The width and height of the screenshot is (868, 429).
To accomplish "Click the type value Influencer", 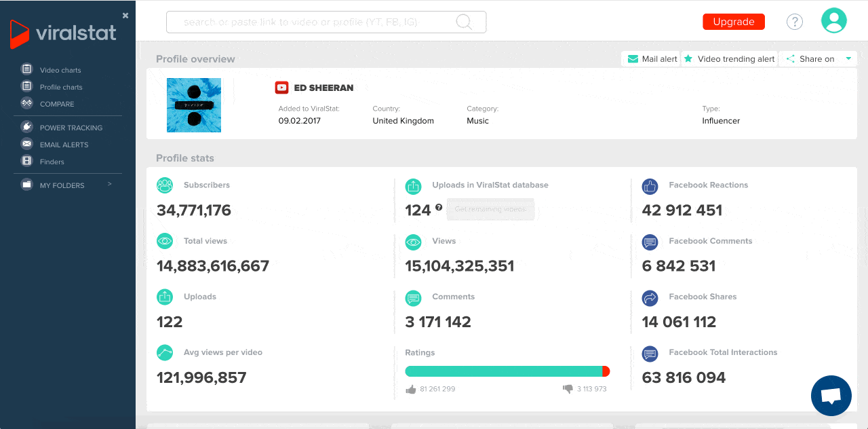I will pos(721,121).
